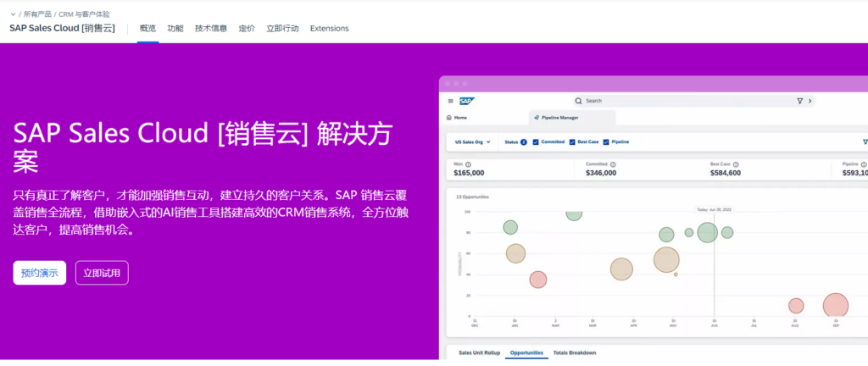Uncheck the Best Case status checkbox
Image resolution: width=868 pixels, height=366 pixels.
click(572, 142)
